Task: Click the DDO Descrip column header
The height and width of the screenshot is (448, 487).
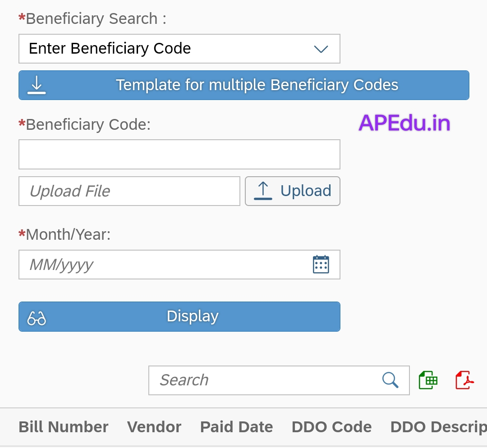Action: point(437,427)
